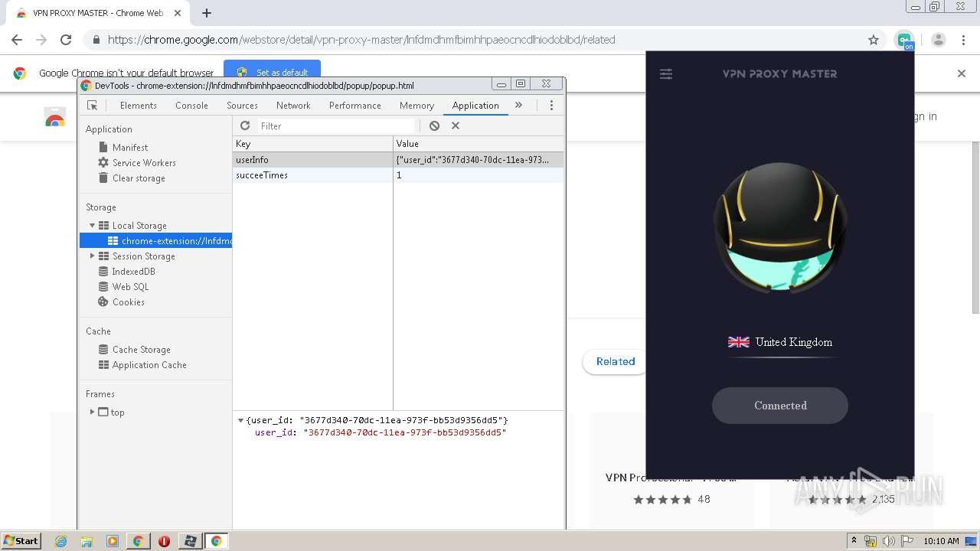Click the user_id property value
This screenshot has height=551, width=980.
(x=405, y=432)
